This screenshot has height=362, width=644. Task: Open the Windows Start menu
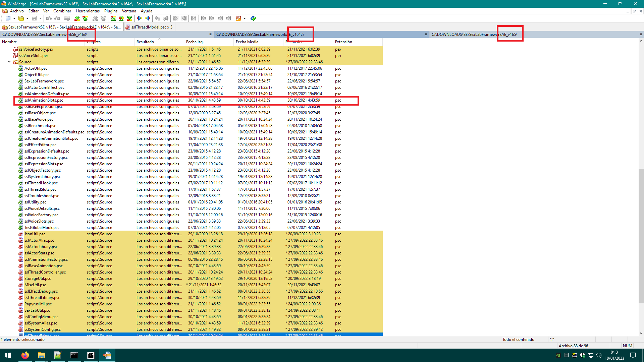coord(8,355)
